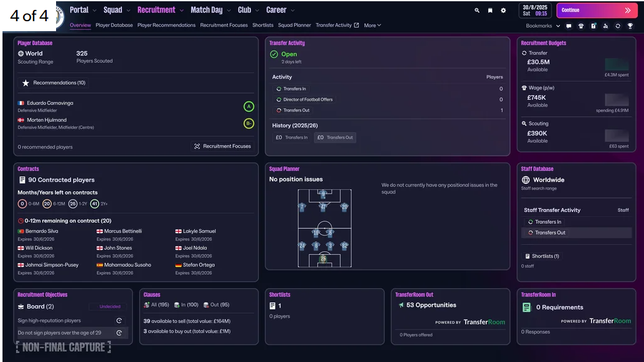The height and width of the screenshot is (362, 644).
Task: Click the World globe scouting range icon
Action: 21,54
